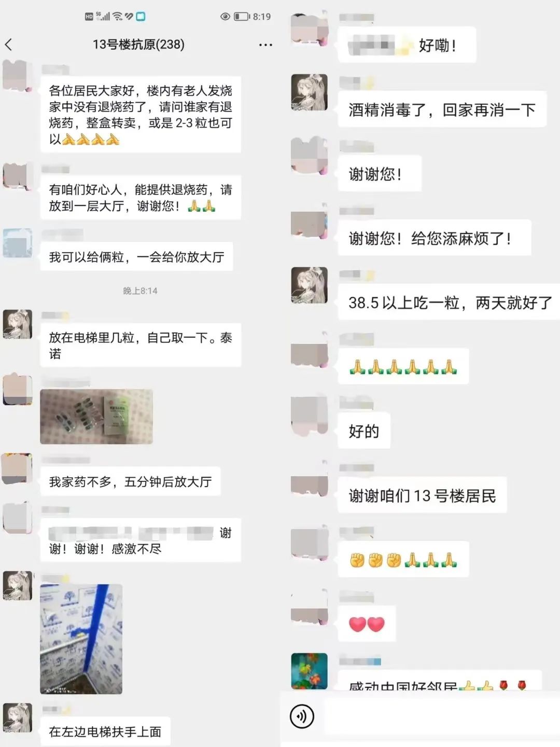Viewport: 560px width, 747px height.
Task: Tap the light blue avatar beside 我可以给俩粒
Action: coord(18,243)
